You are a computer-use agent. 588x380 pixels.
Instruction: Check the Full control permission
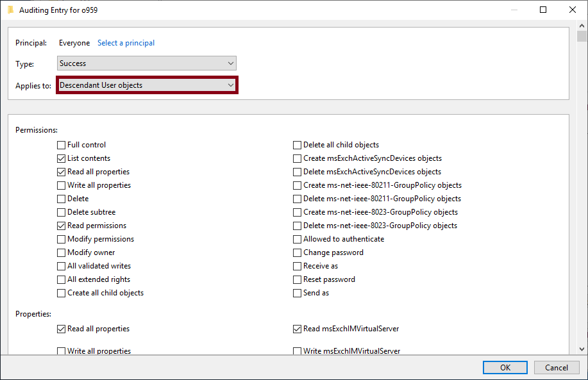click(61, 145)
